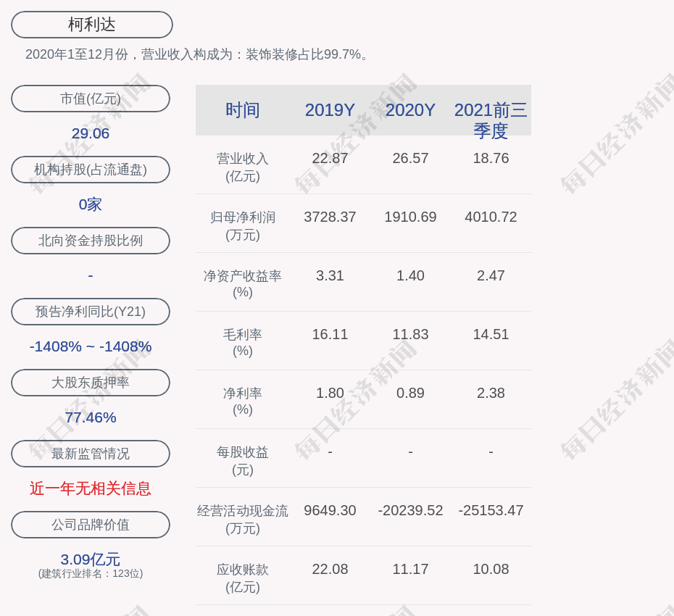
Task: Select the 市值(亿元) label button
Action: point(91,99)
